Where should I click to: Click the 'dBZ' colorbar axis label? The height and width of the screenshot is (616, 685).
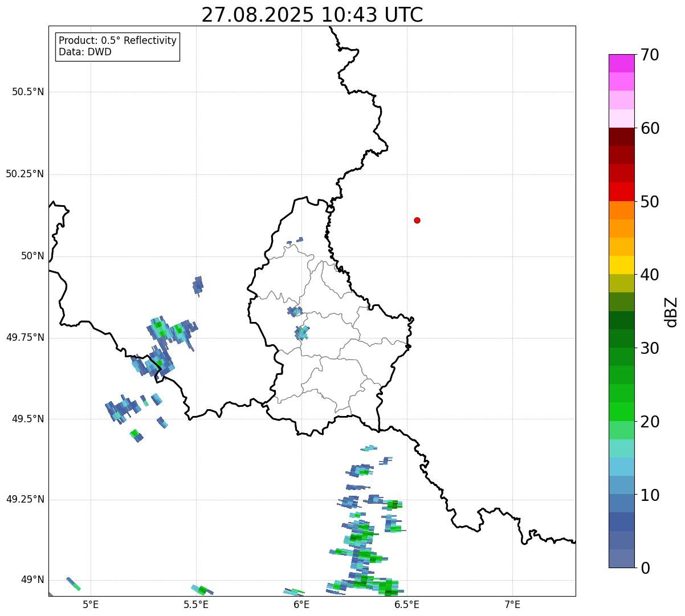(671, 312)
